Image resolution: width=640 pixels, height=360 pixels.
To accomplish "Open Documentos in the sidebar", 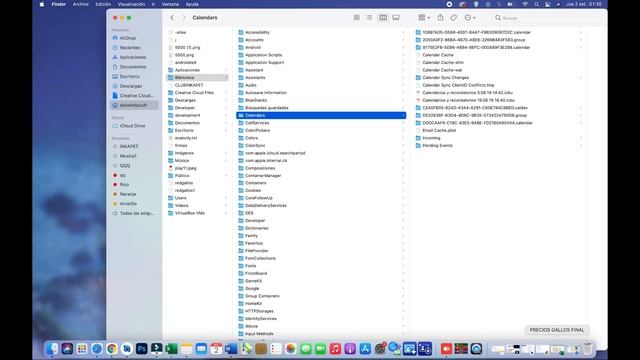I will click(x=133, y=67).
